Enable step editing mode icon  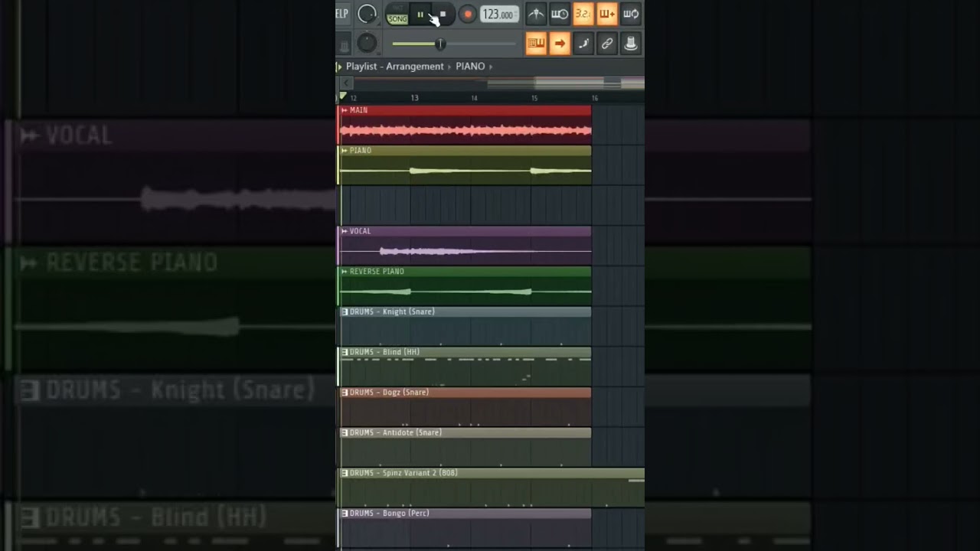click(x=583, y=44)
